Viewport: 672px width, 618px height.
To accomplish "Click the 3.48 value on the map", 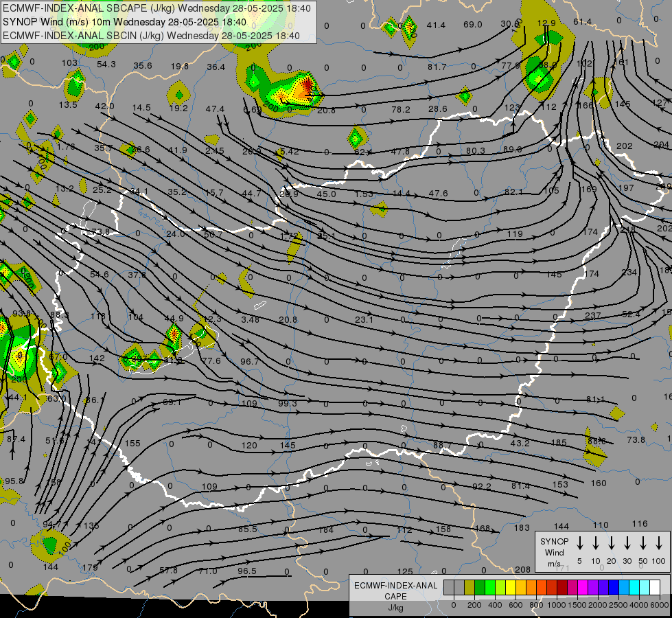I will (x=251, y=319).
